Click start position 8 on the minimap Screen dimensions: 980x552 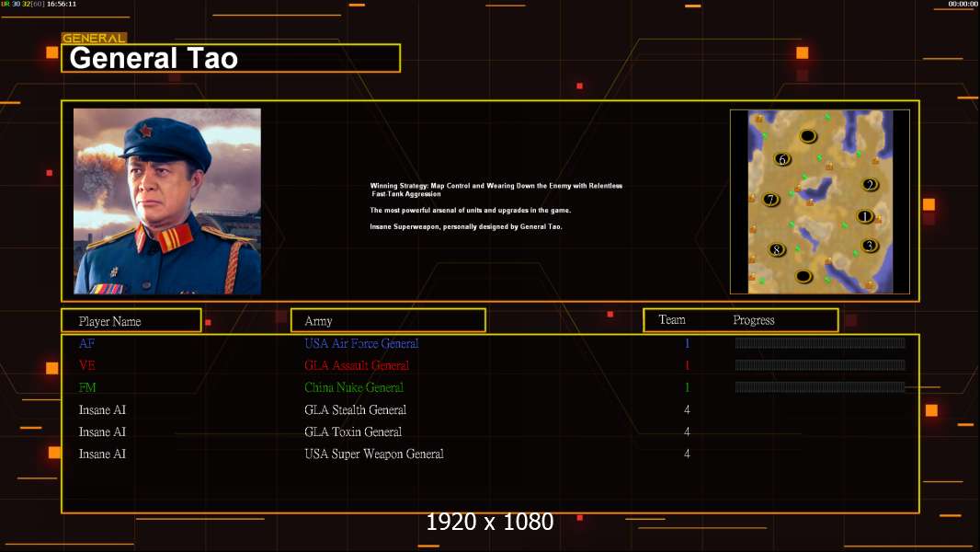coord(776,250)
